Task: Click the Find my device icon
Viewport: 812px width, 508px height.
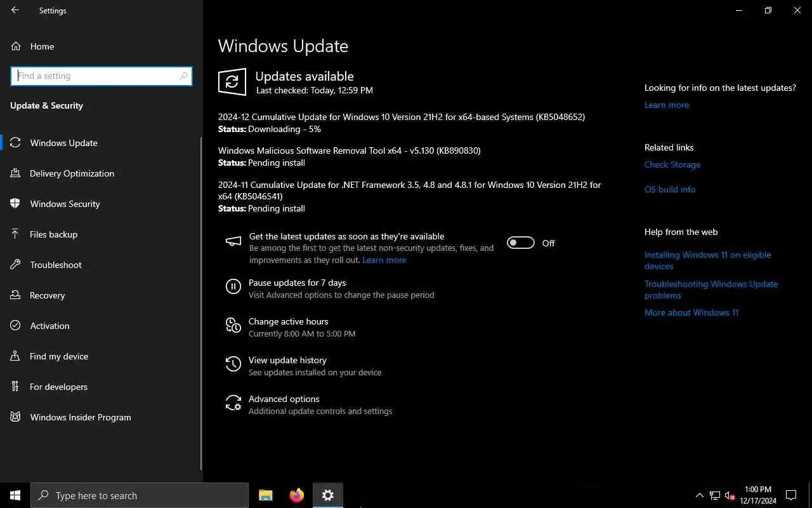Action: pos(16,356)
